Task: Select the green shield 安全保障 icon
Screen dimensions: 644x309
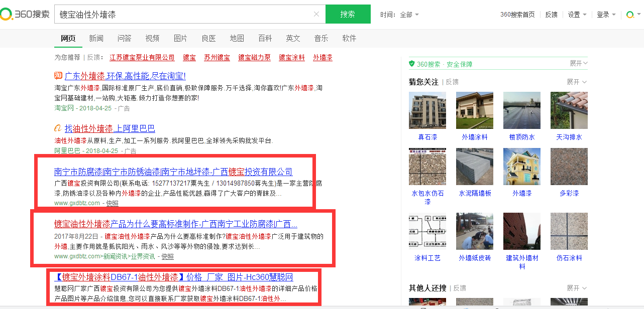Action: 412,64
